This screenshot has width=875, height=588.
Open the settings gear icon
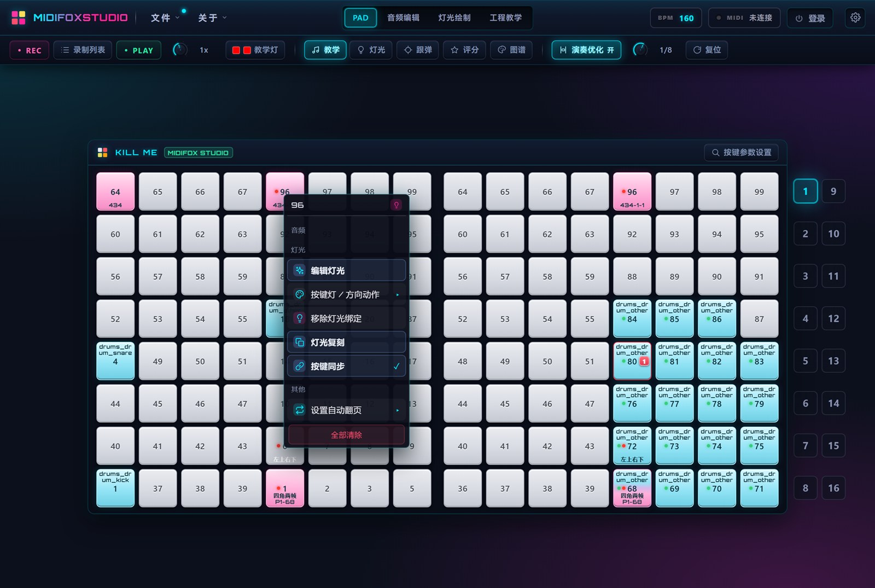tap(855, 18)
